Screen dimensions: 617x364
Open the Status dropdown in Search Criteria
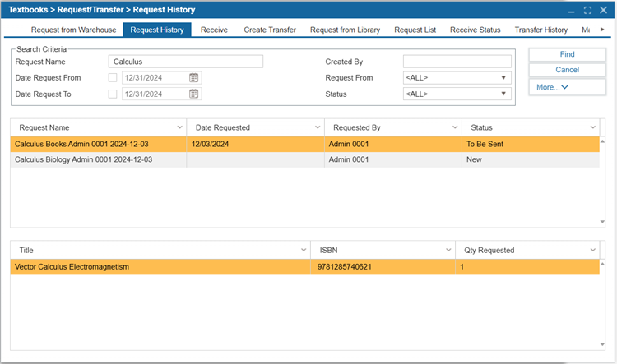(x=457, y=94)
